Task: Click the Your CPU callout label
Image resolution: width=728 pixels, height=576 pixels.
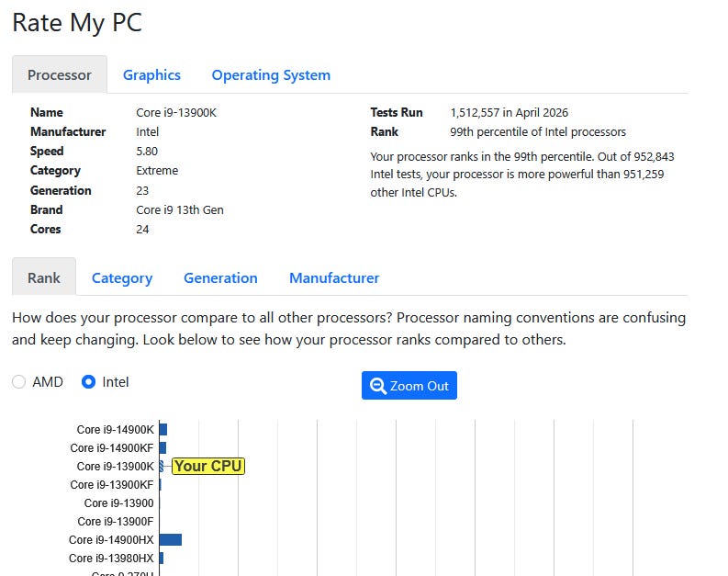Action: tap(208, 466)
